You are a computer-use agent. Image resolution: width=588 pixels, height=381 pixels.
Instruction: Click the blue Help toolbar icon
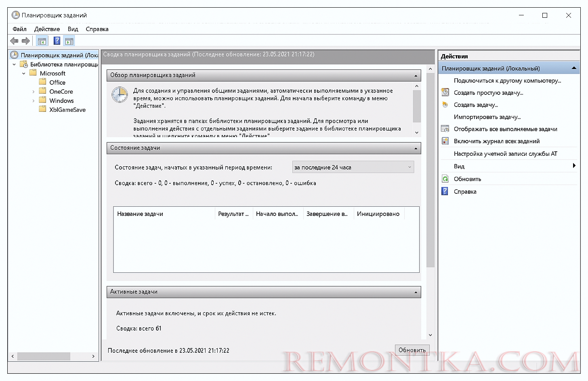point(57,41)
